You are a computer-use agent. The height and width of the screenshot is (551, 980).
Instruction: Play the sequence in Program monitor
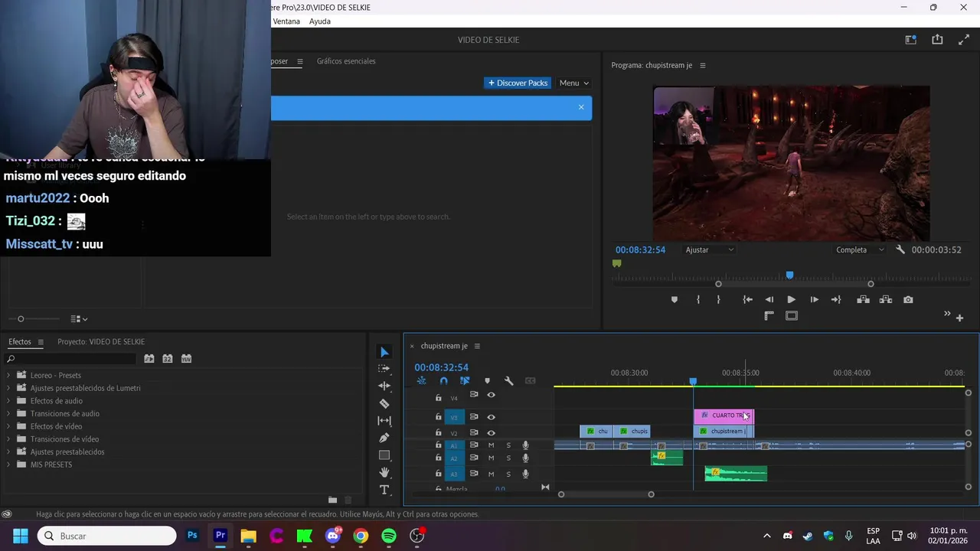click(x=791, y=300)
